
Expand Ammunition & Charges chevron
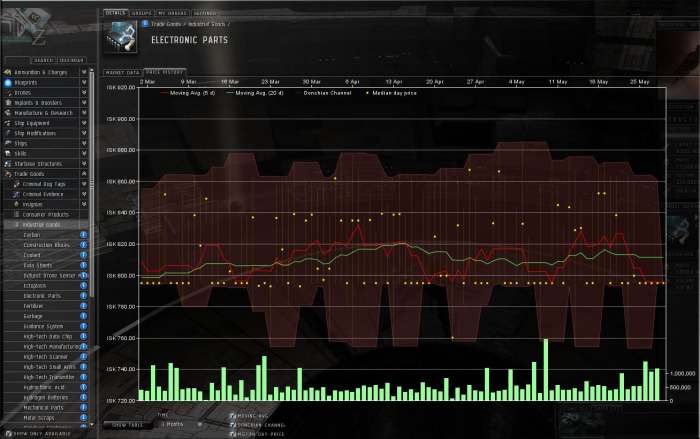[83, 72]
